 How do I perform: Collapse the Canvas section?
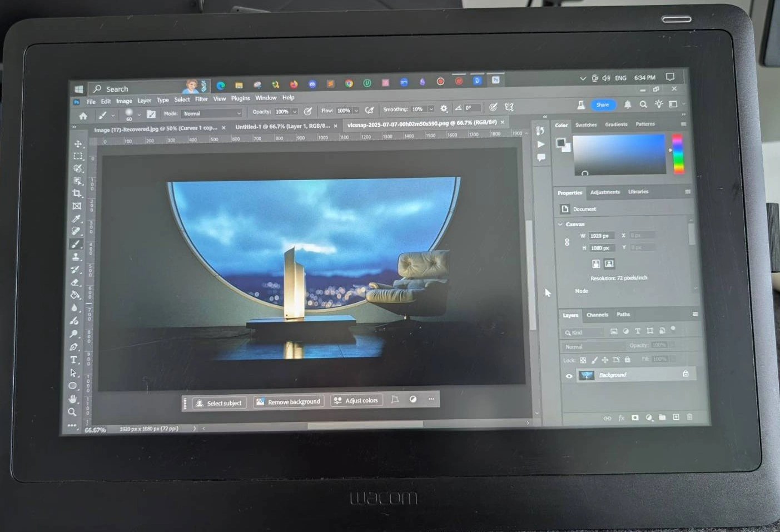pyautogui.click(x=560, y=225)
